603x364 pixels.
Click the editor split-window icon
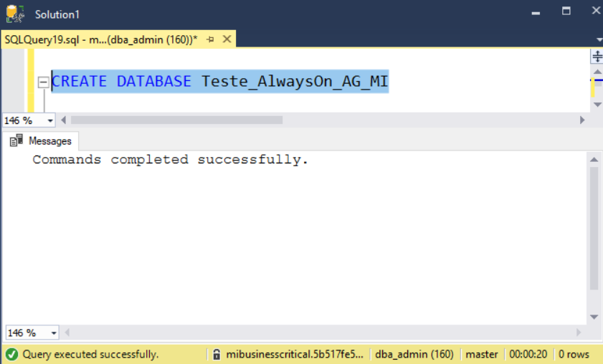click(596, 57)
